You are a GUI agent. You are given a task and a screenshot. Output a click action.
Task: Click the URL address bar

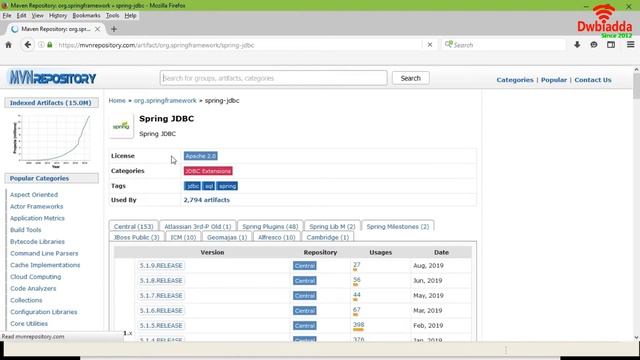(x=239, y=45)
